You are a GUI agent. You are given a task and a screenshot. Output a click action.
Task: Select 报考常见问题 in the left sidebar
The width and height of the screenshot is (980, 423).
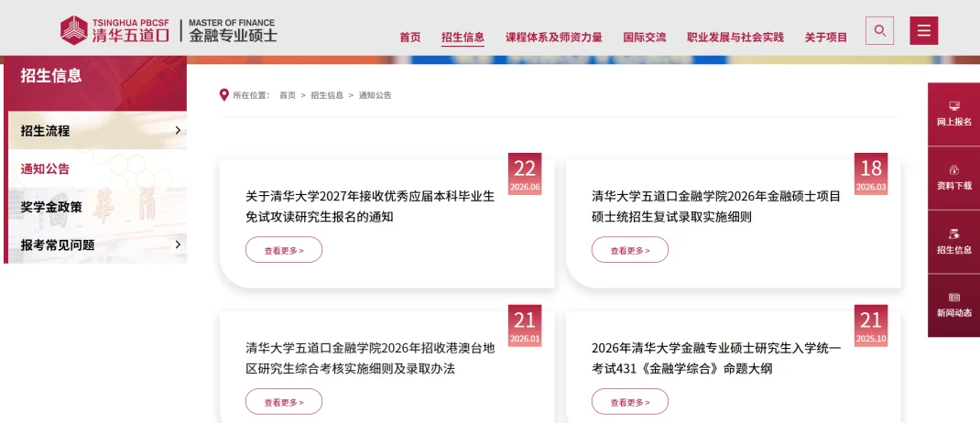pos(97,245)
